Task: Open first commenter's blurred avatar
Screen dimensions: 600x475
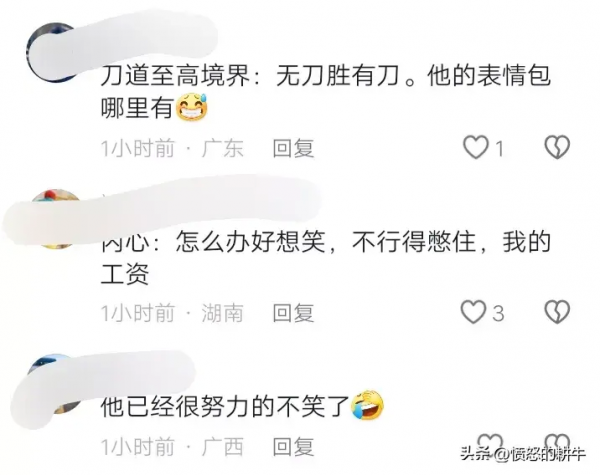Action: [x=54, y=52]
